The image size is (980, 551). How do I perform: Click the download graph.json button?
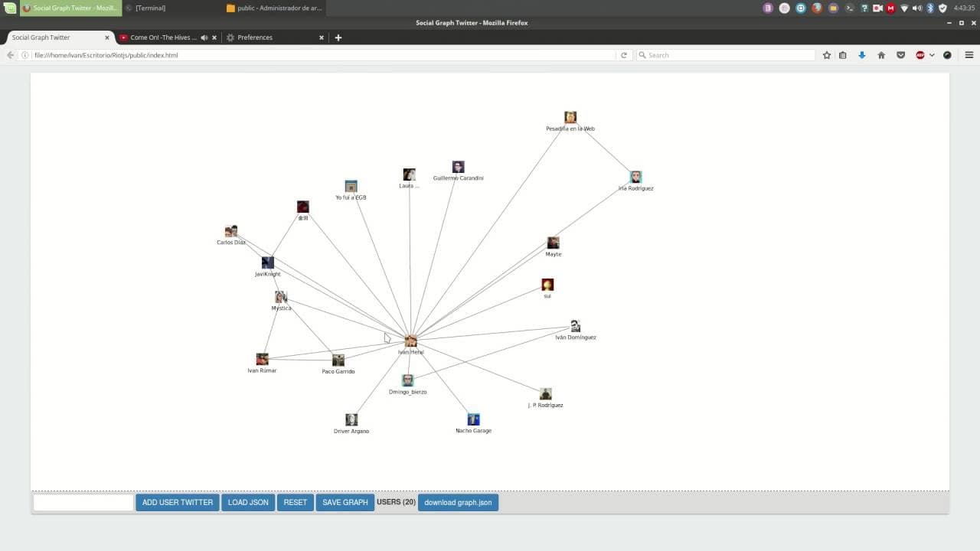coord(458,503)
